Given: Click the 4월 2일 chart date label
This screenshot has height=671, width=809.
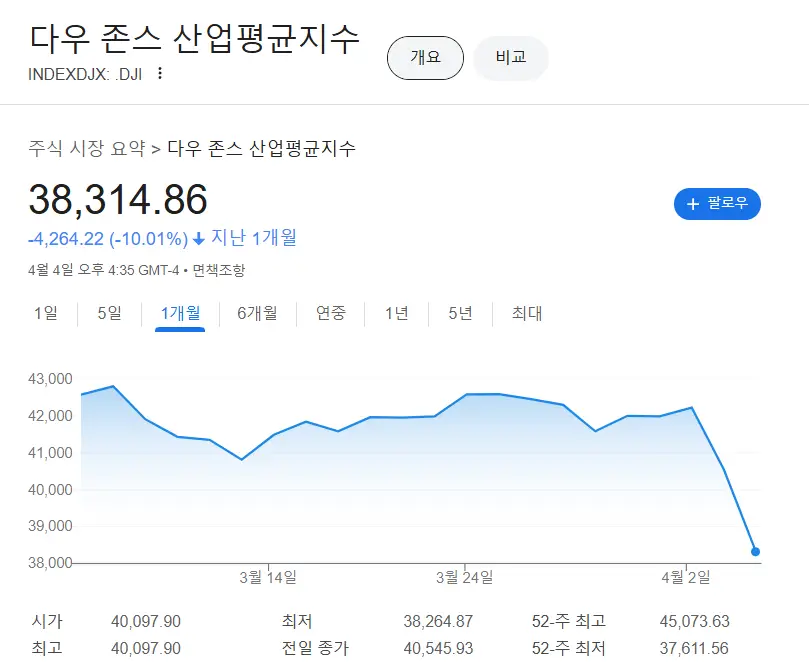Looking at the screenshot, I should click(x=686, y=577).
